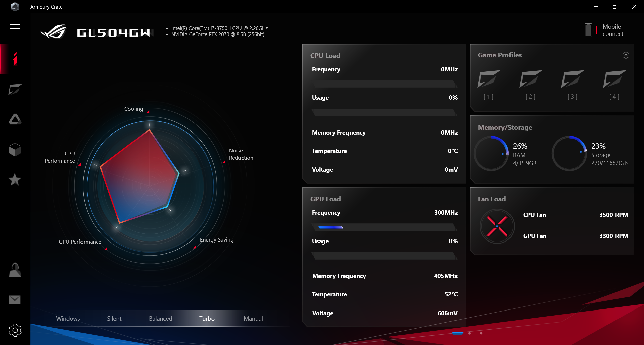
Task: Go to the third page indicator dot
Action: pyautogui.click(x=481, y=333)
